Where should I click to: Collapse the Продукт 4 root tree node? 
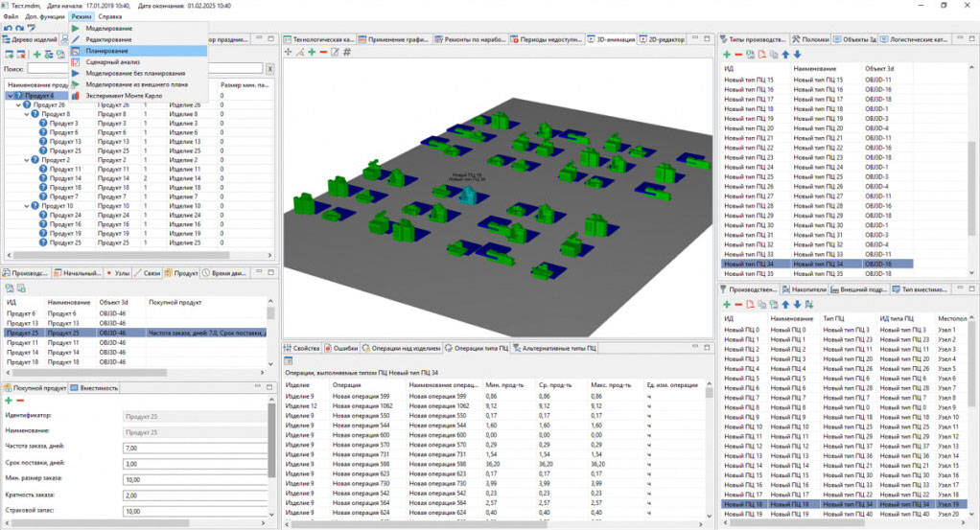coord(10,96)
